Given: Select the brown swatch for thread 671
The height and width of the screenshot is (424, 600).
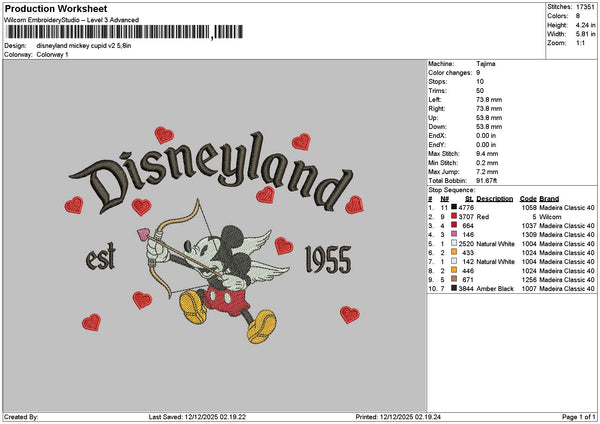Looking at the screenshot, I should click(x=456, y=279).
